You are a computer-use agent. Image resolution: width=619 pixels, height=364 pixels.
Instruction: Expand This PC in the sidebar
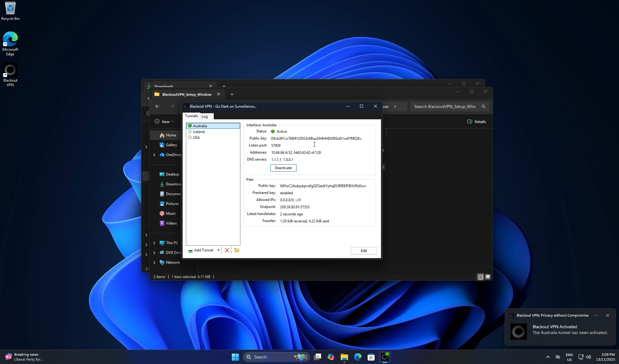click(x=154, y=243)
